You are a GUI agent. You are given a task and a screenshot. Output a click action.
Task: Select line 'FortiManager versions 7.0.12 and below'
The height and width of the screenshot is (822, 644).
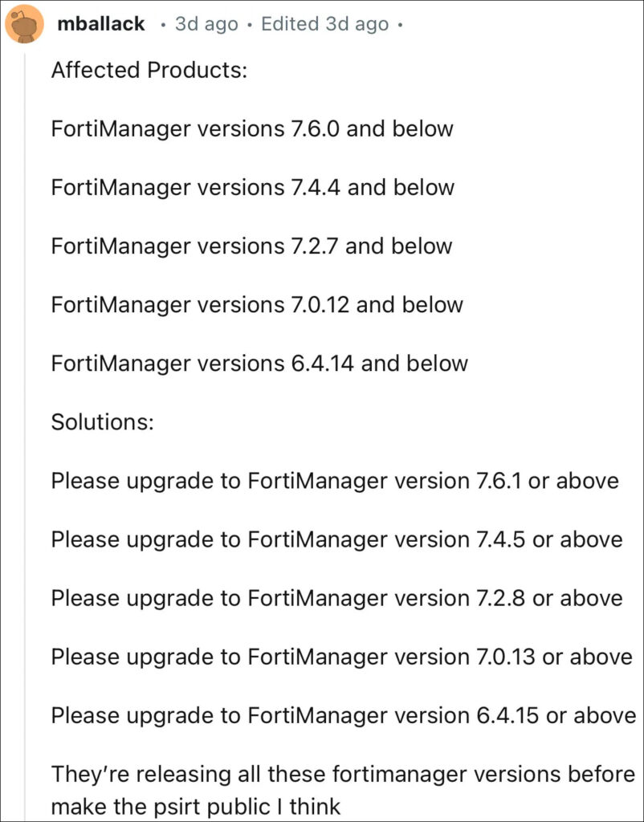coord(257,305)
